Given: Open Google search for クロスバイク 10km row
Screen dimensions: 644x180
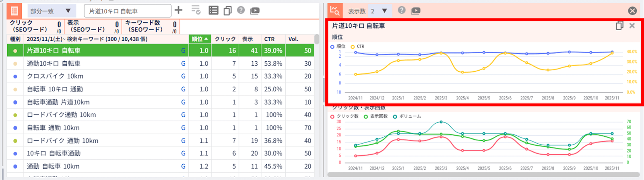Looking at the screenshot, I should tap(183, 76).
